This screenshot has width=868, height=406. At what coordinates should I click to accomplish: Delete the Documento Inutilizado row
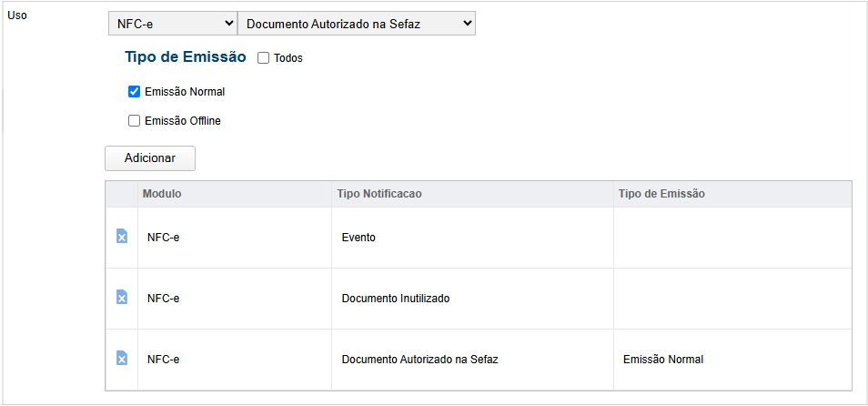tap(122, 298)
